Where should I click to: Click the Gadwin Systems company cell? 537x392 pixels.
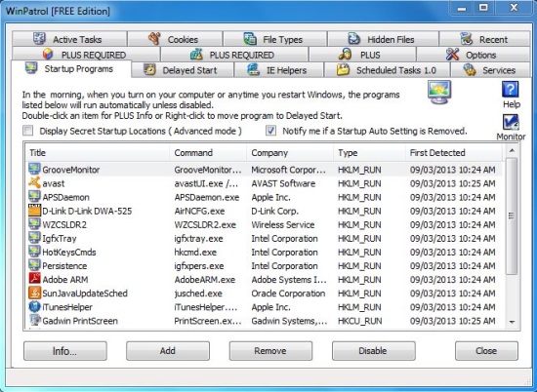coord(289,321)
